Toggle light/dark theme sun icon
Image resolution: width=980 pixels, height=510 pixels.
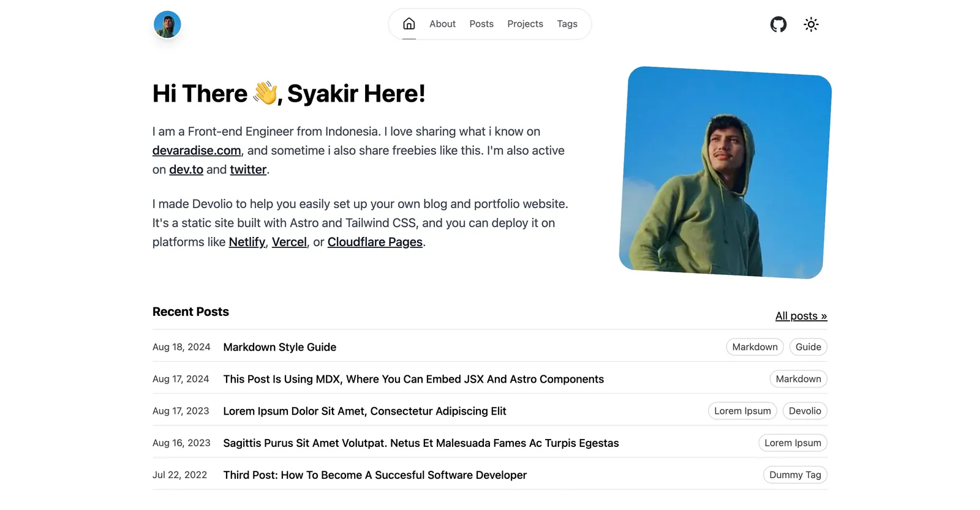tap(811, 24)
